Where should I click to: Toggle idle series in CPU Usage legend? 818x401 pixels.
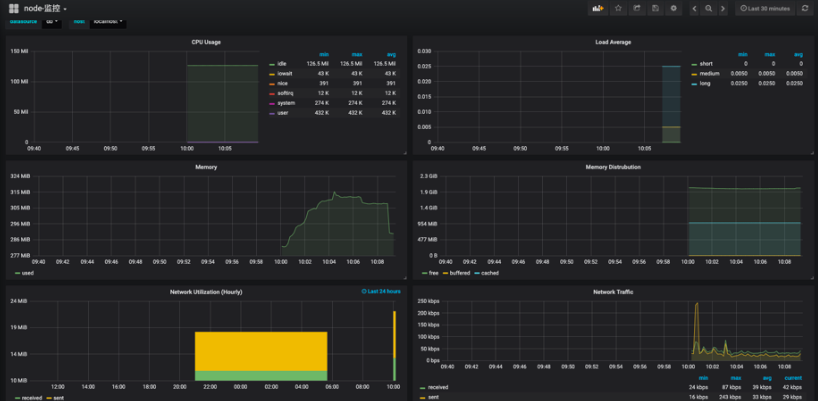click(282, 64)
